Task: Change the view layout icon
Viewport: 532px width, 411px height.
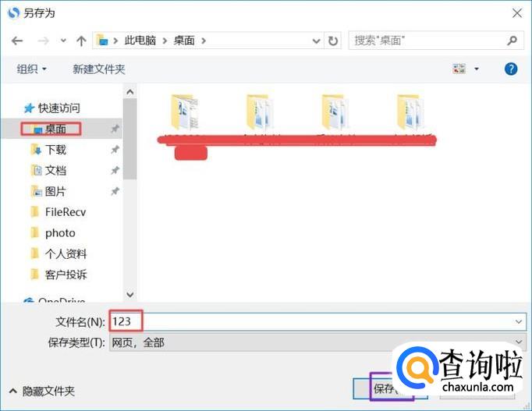Action: (x=459, y=69)
